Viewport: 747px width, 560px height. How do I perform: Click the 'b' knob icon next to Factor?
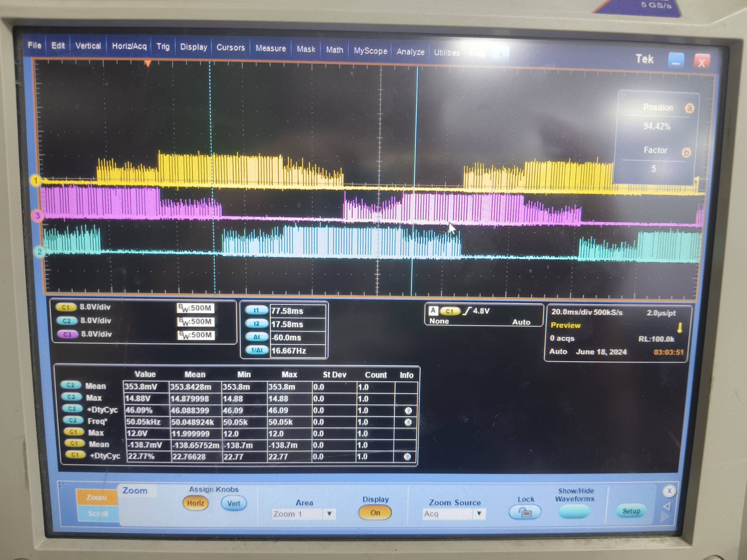coord(686,152)
